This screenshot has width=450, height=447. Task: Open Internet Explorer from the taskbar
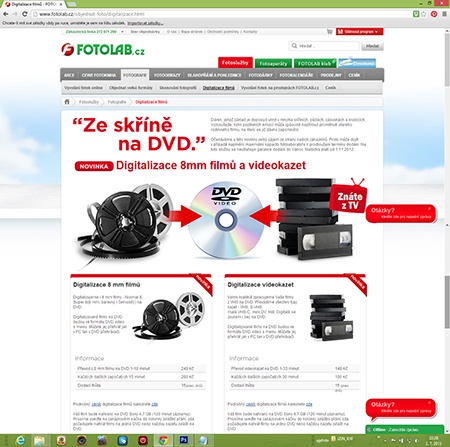(x=20, y=440)
